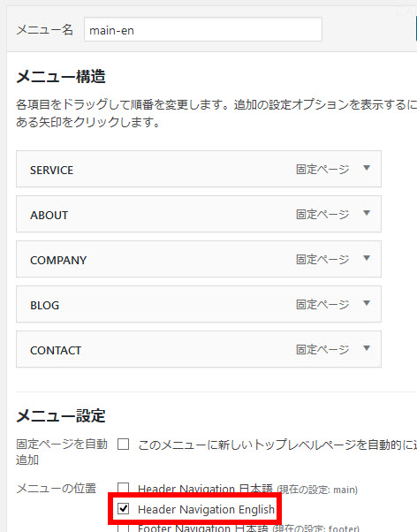Click the メニュー名 field label

click(44, 30)
